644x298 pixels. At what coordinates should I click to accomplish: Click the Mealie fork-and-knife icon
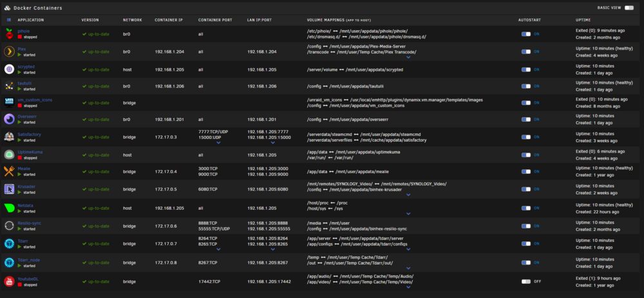[9, 171]
